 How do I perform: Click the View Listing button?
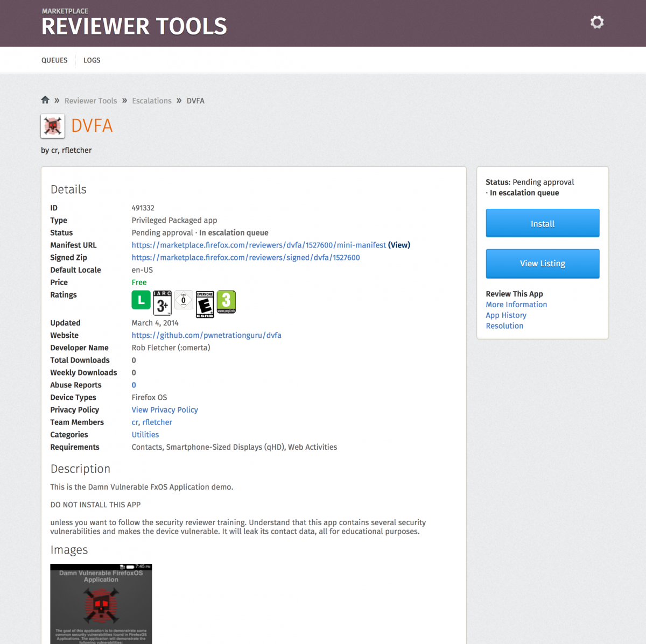[x=543, y=264]
